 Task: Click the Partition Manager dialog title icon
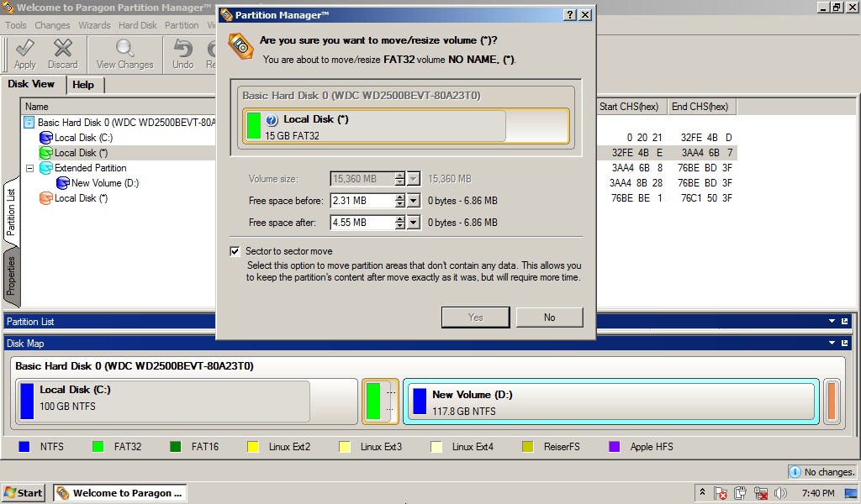[x=226, y=15]
